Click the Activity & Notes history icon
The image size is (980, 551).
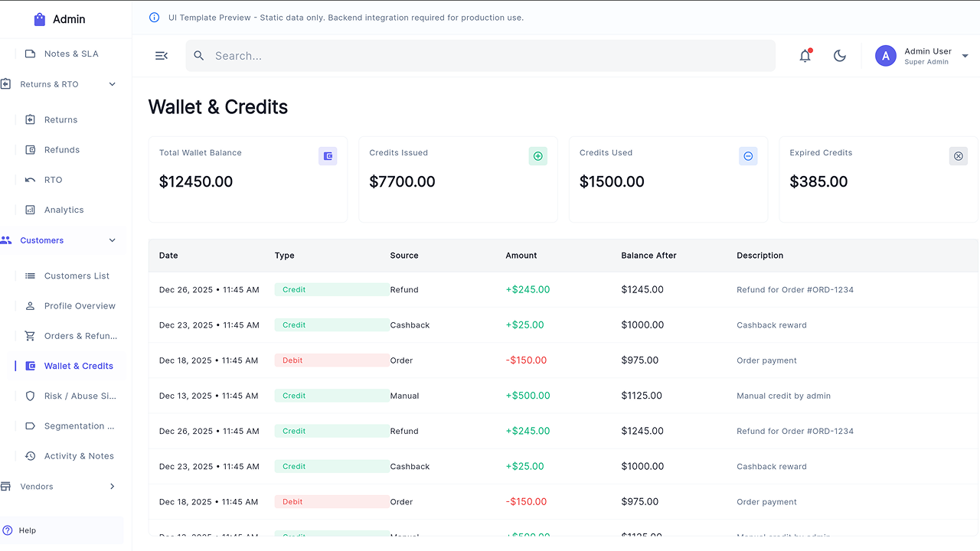coord(30,456)
